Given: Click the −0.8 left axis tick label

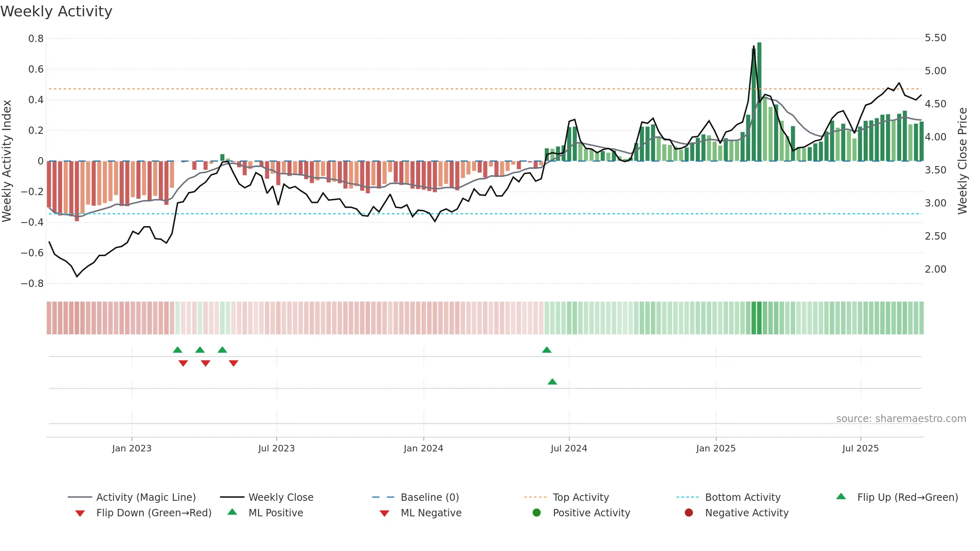Looking at the screenshot, I should pyautogui.click(x=32, y=284).
